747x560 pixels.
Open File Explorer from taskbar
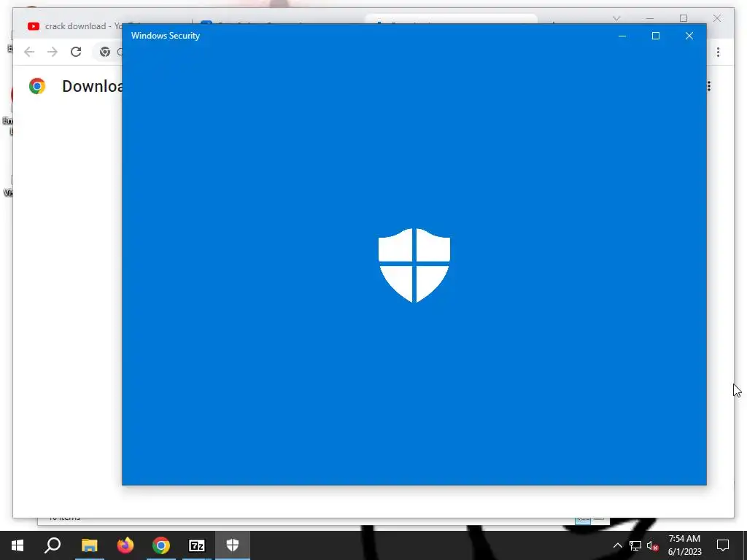[x=89, y=545]
